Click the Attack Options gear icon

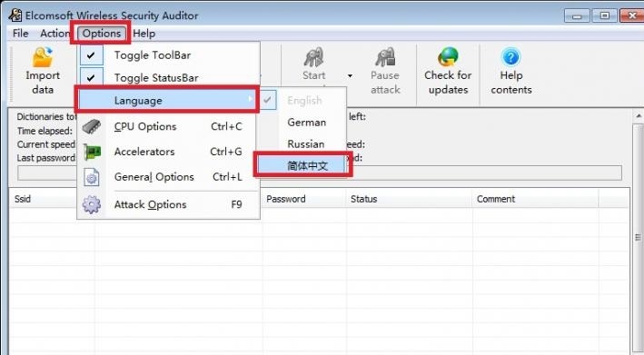point(91,204)
